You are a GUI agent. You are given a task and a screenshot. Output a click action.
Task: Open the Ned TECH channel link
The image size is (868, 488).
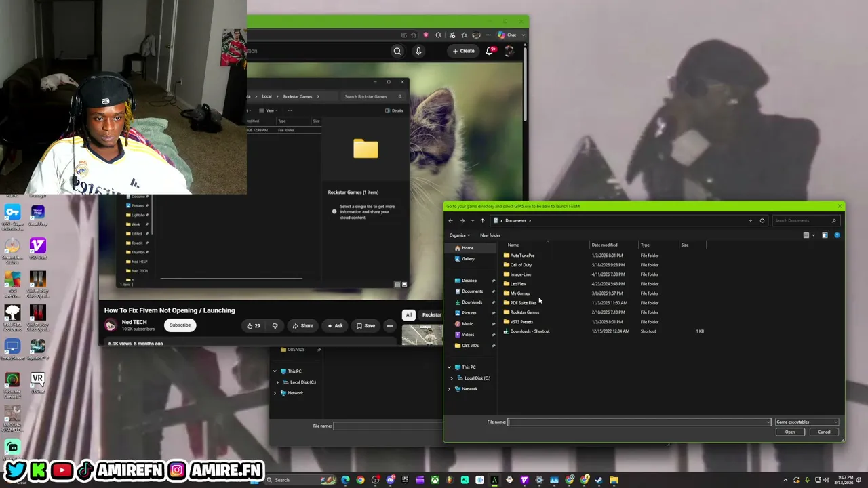(x=134, y=322)
